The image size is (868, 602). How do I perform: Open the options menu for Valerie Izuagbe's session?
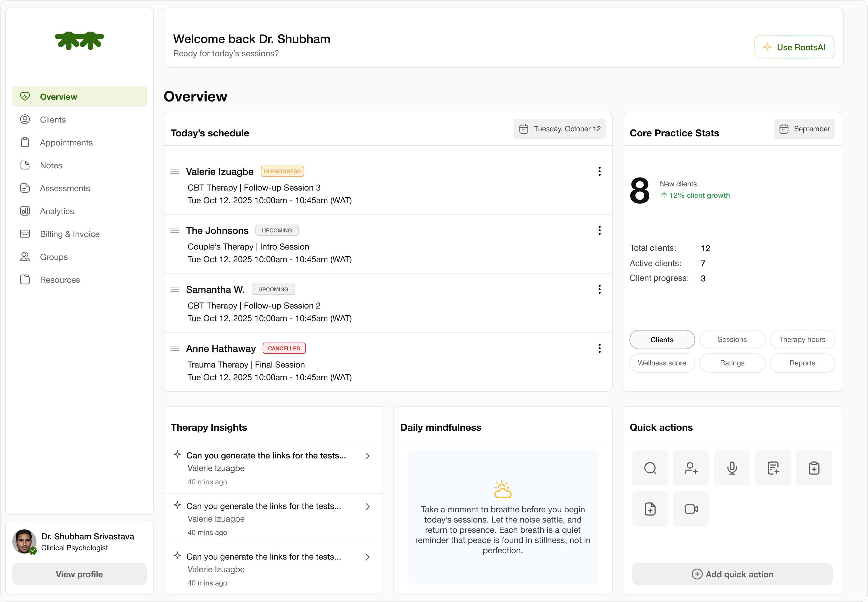[x=599, y=171]
